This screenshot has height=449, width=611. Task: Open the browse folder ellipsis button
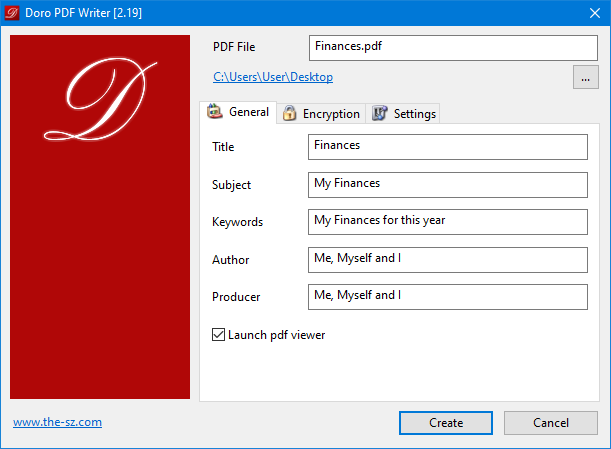(x=585, y=77)
